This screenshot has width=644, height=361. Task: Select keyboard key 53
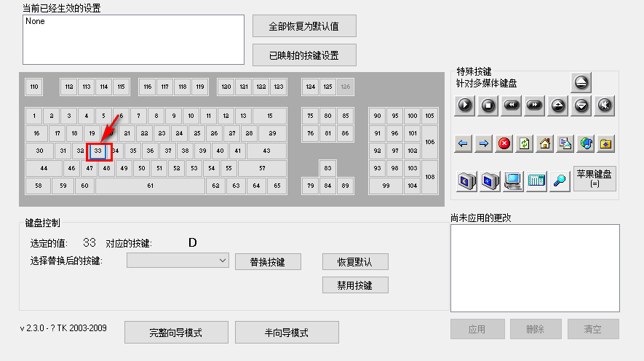(194, 168)
